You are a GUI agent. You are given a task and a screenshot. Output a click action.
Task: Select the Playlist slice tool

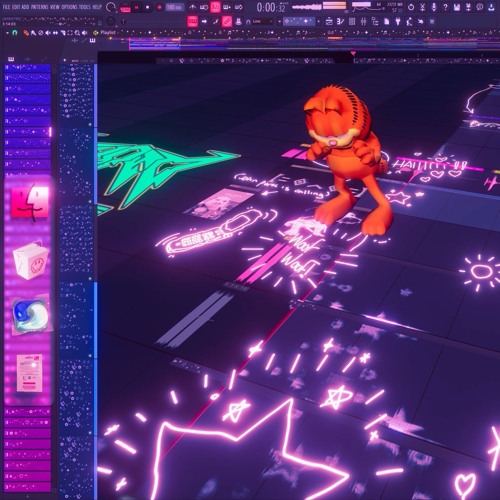(63, 33)
